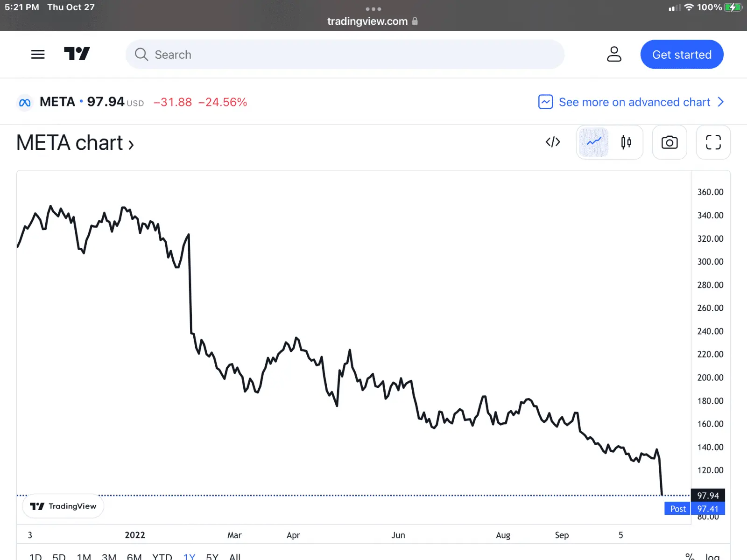This screenshot has width=747, height=560.
Task: Open See more on advanced chart chevron
Action: [x=720, y=102]
